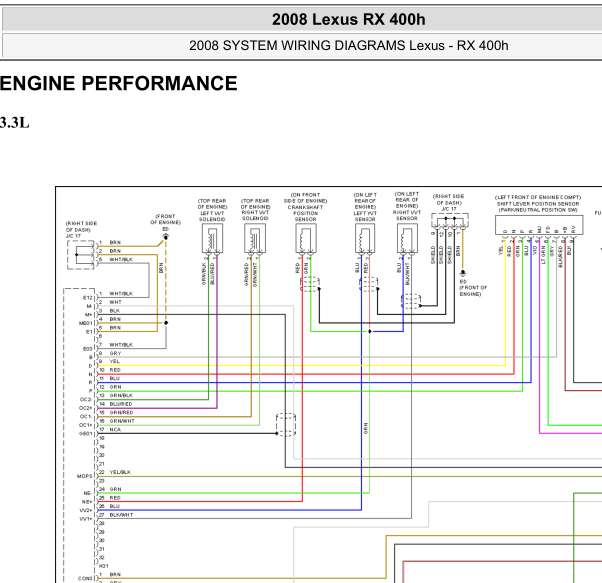The height and width of the screenshot is (583, 602).
Task: Click the "BLK" wire label at pin 3
Action: (115, 310)
